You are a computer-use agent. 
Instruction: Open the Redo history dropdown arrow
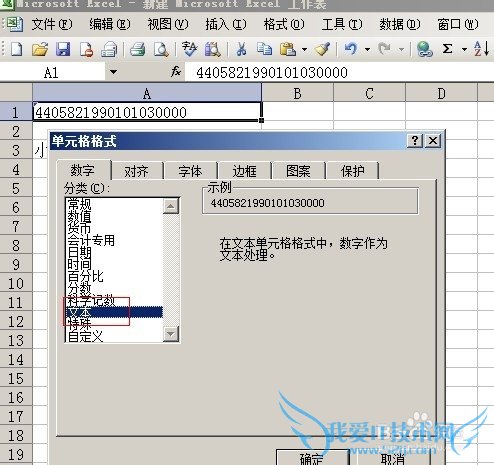(401, 50)
